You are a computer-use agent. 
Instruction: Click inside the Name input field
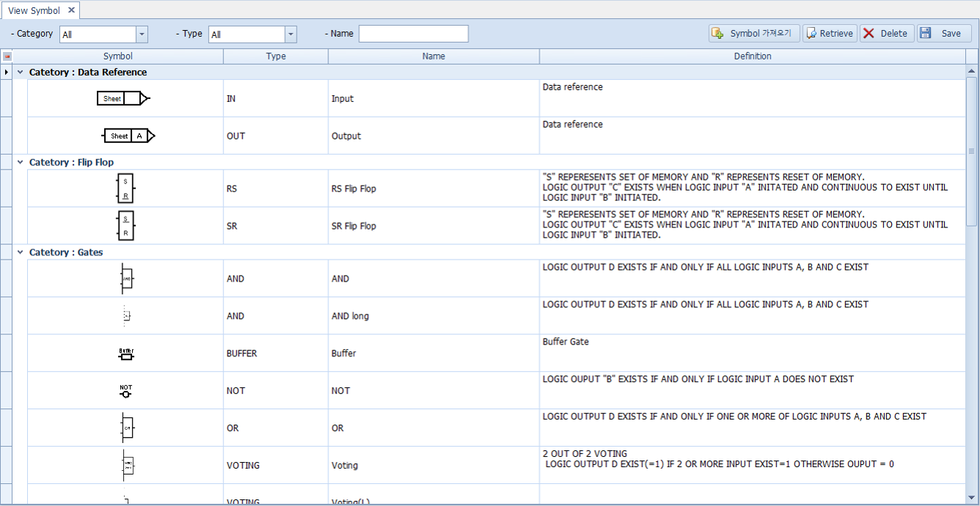[x=413, y=33]
